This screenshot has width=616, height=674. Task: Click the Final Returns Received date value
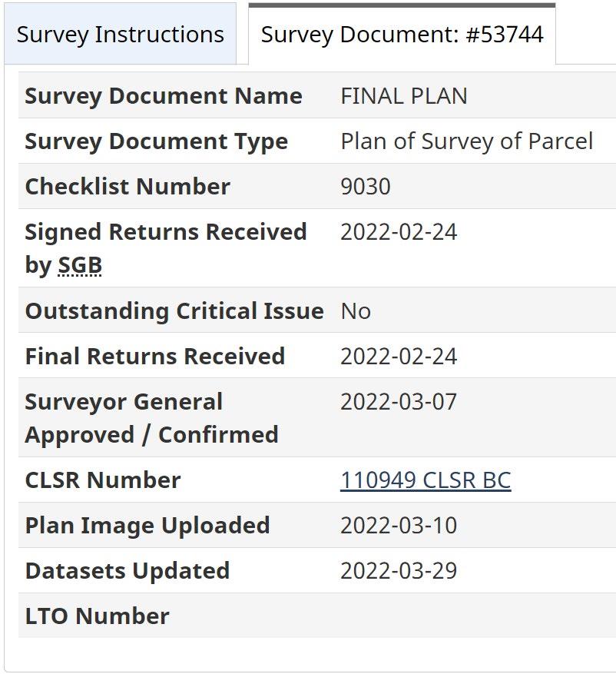[x=399, y=357]
